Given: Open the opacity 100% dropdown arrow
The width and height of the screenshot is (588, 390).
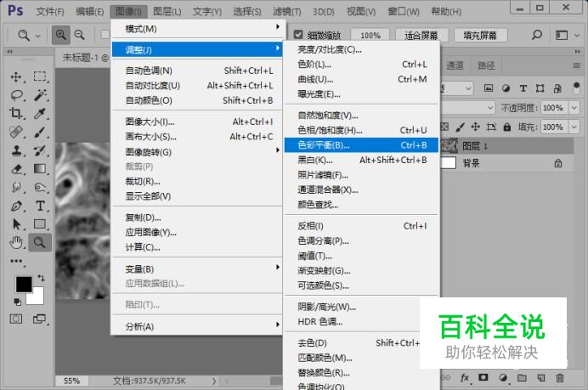Looking at the screenshot, I should tap(574, 108).
